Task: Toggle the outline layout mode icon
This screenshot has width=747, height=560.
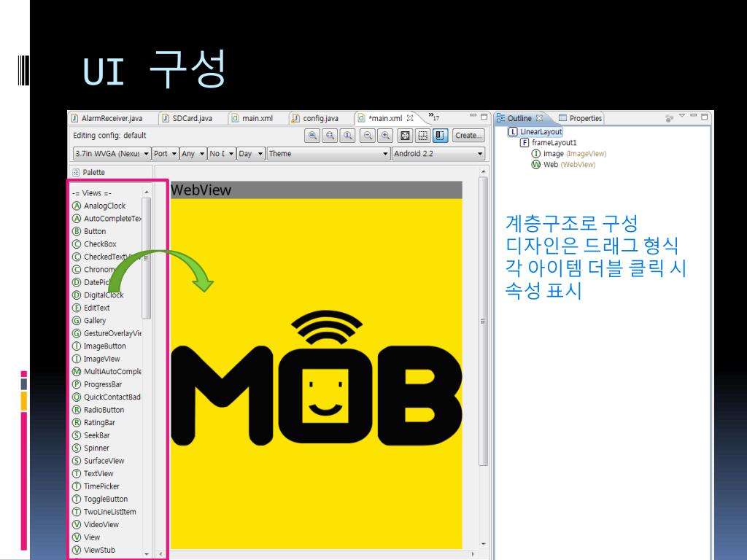Action: click(x=405, y=136)
